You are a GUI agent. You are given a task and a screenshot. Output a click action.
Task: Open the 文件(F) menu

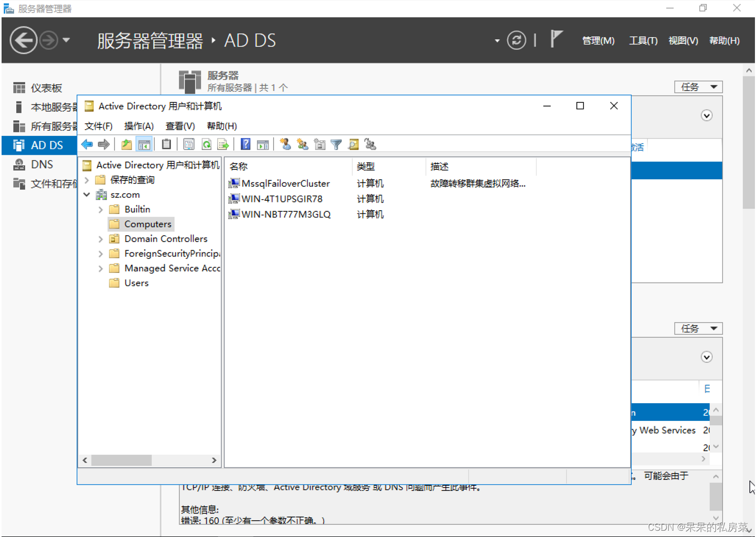[98, 126]
